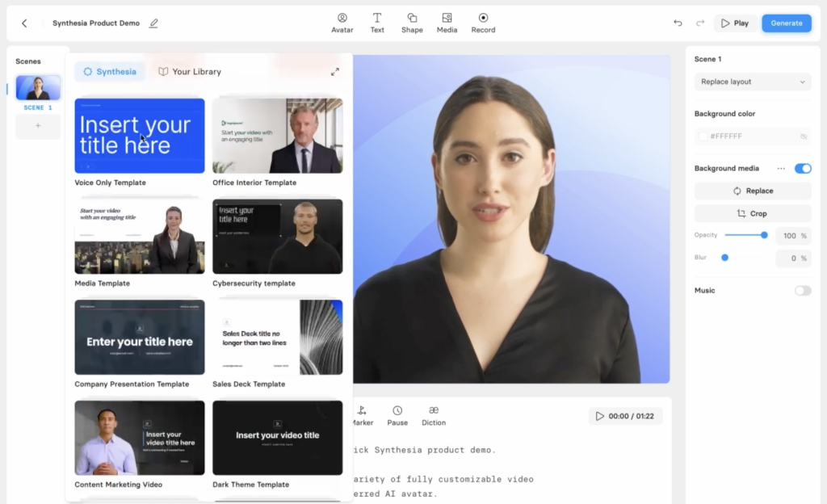The image size is (827, 504).
Task: Redo the last action
Action: pos(700,23)
